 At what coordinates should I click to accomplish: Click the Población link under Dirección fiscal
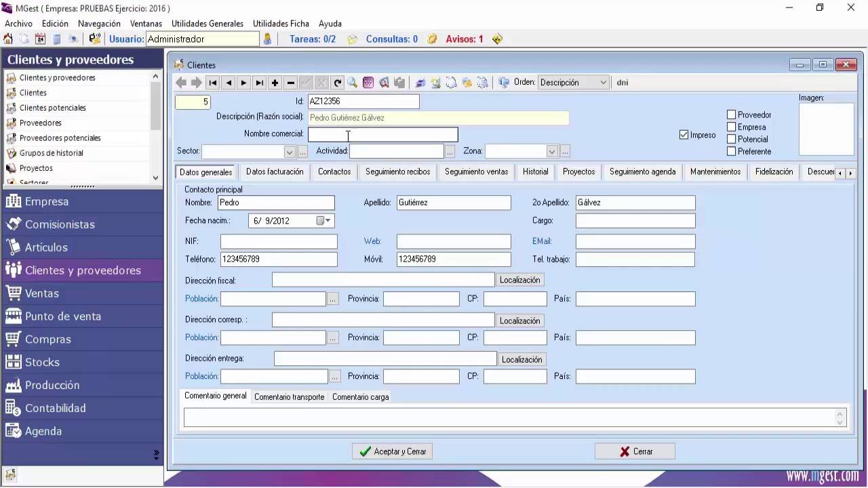click(201, 299)
